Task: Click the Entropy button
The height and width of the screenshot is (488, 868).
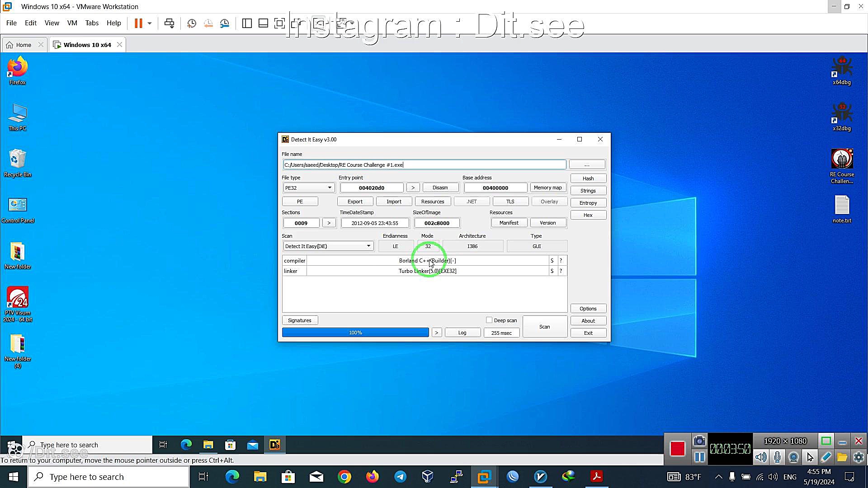Action: click(x=588, y=203)
